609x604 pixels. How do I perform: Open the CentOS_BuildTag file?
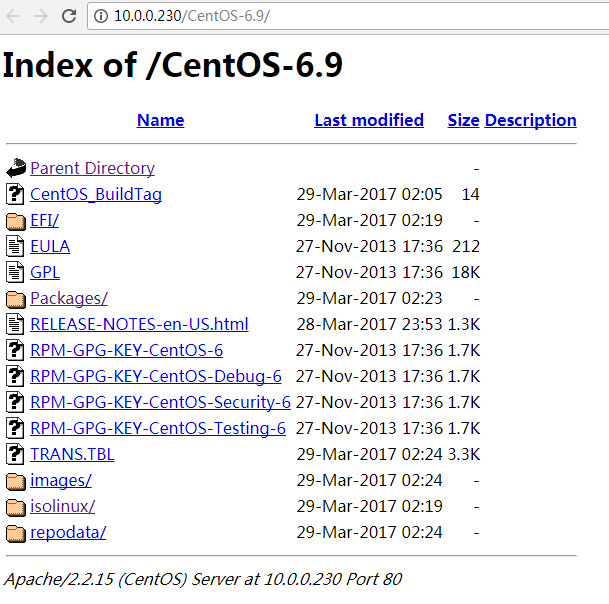click(x=96, y=194)
